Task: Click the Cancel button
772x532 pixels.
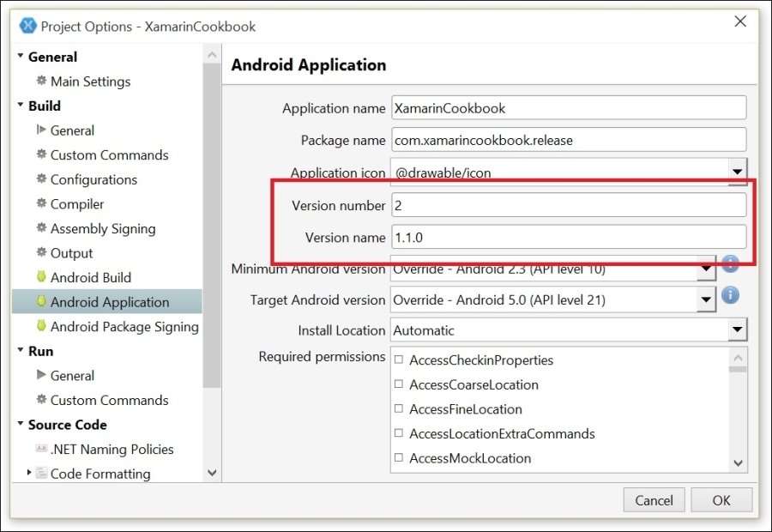Action: point(654,500)
